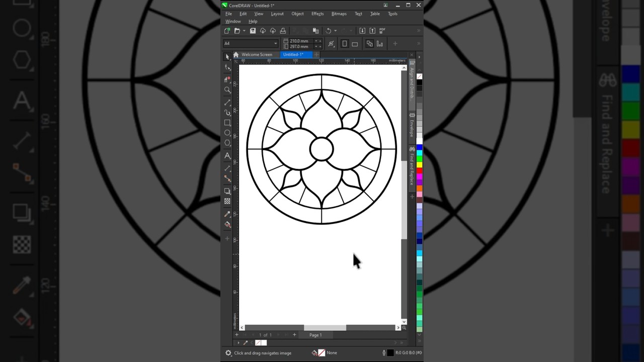This screenshot has width=644, height=362.
Task: Select the Shape tool
Action: pyautogui.click(x=227, y=67)
